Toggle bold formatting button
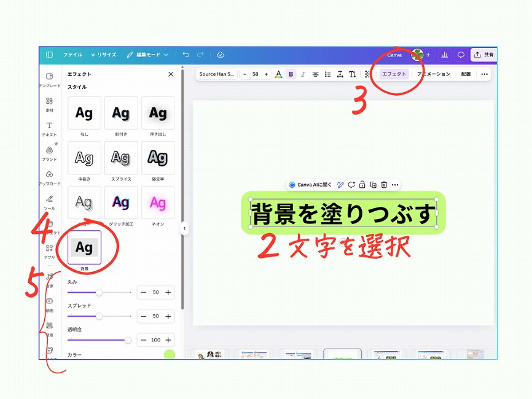Screen dimensions: 532x399 291,74
